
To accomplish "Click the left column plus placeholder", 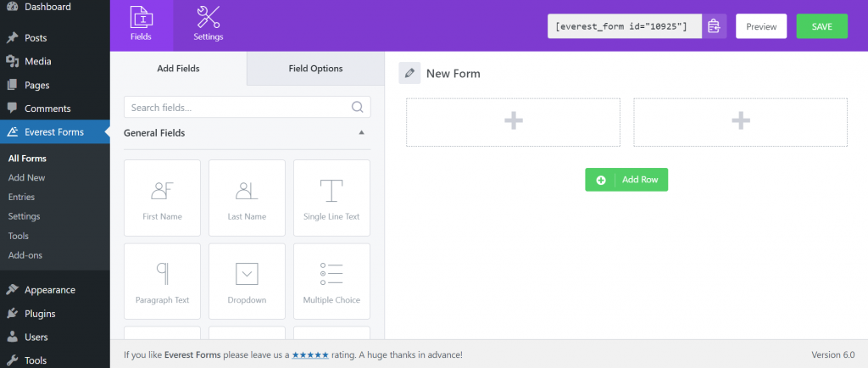I will [x=513, y=122].
